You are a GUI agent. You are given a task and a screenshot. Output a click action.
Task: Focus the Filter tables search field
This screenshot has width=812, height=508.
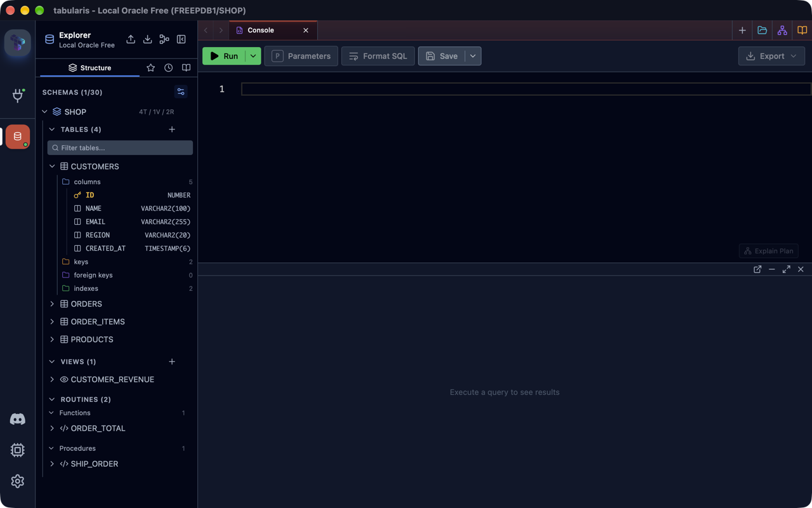point(120,148)
